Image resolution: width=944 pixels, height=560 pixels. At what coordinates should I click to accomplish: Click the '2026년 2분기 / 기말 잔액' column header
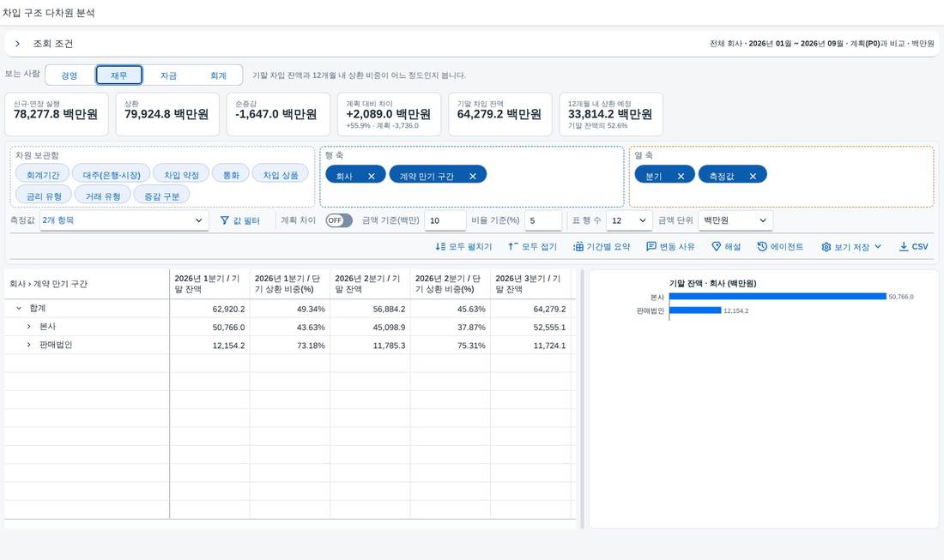tap(370, 284)
